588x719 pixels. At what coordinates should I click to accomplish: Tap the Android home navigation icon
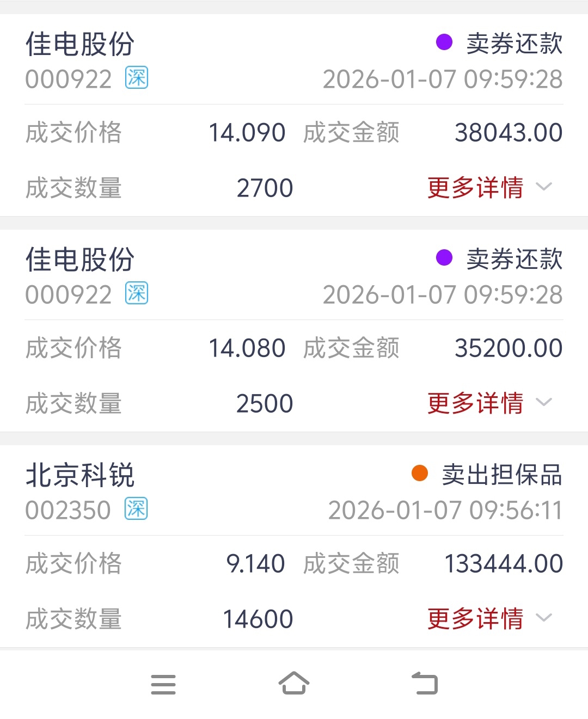294,683
